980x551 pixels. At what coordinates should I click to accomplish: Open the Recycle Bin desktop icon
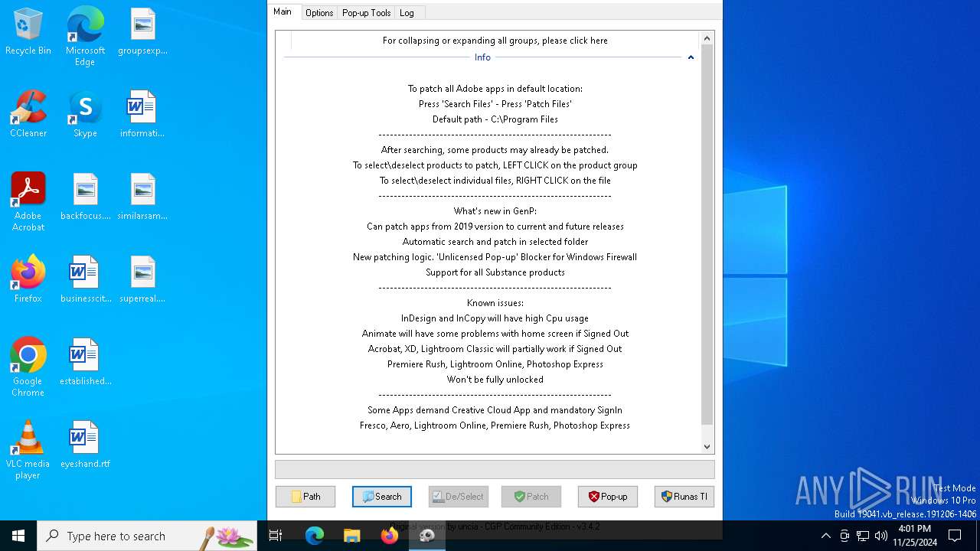pos(28,32)
